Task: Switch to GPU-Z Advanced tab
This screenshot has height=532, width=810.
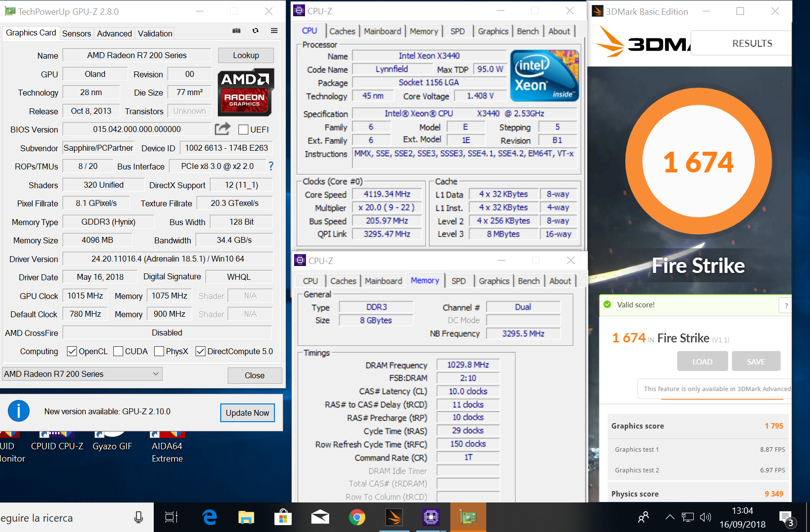Action: coord(114,33)
